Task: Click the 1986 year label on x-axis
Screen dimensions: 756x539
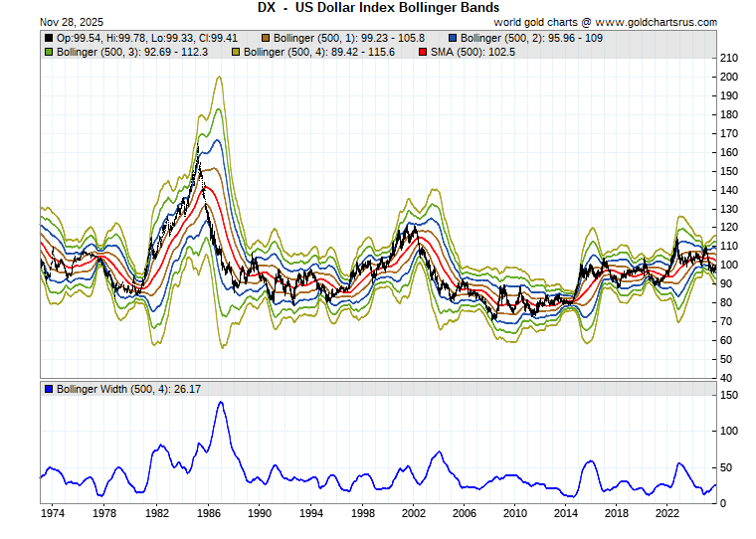Action: (207, 513)
